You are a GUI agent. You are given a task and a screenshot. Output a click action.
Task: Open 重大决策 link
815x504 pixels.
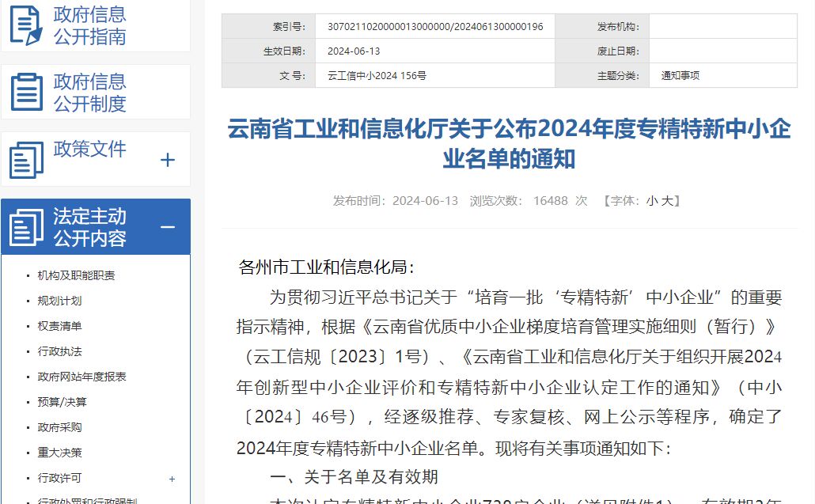[x=60, y=453]
